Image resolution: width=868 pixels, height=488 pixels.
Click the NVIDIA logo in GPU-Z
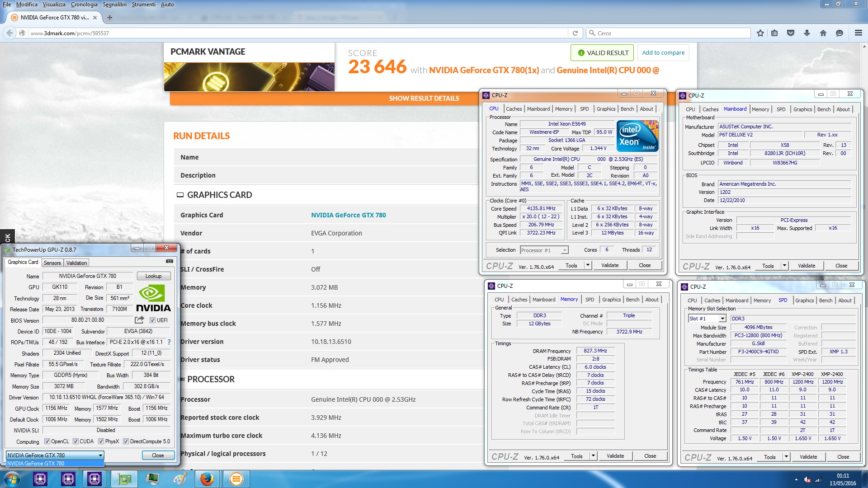[x=153, y=298]
